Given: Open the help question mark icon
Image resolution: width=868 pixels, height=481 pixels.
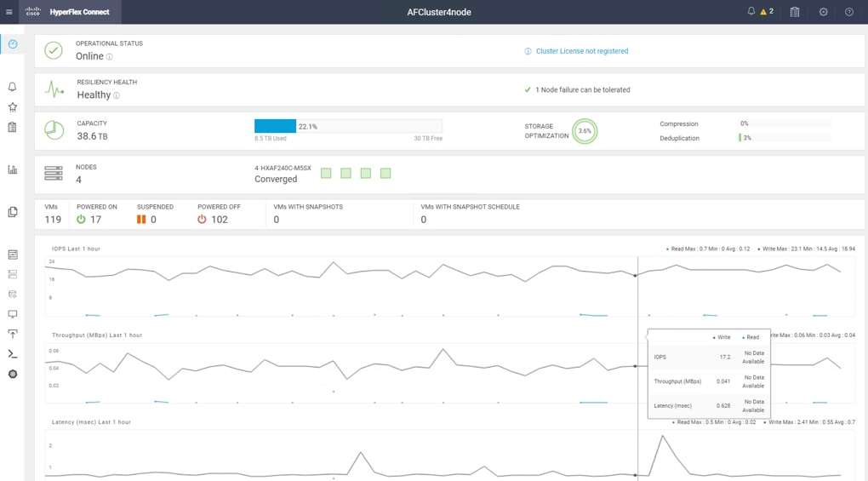Looking at the screenshot, I should pyautogui.click(x=848, y=12).
